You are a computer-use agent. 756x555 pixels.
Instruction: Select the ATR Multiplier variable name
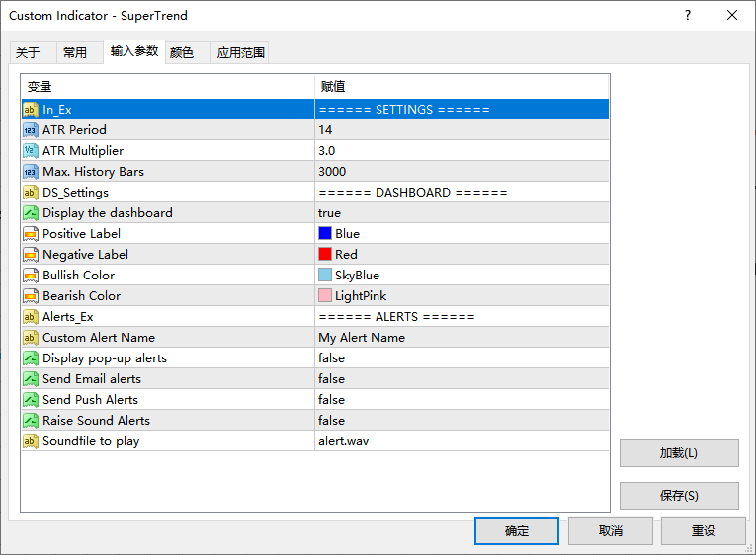(83, 151)
